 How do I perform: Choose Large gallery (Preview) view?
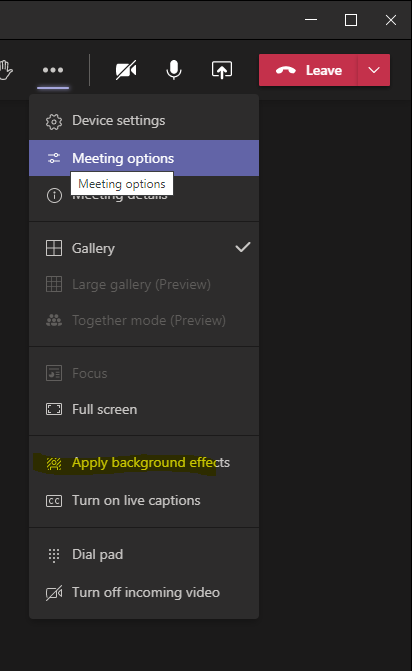point(144,284)
